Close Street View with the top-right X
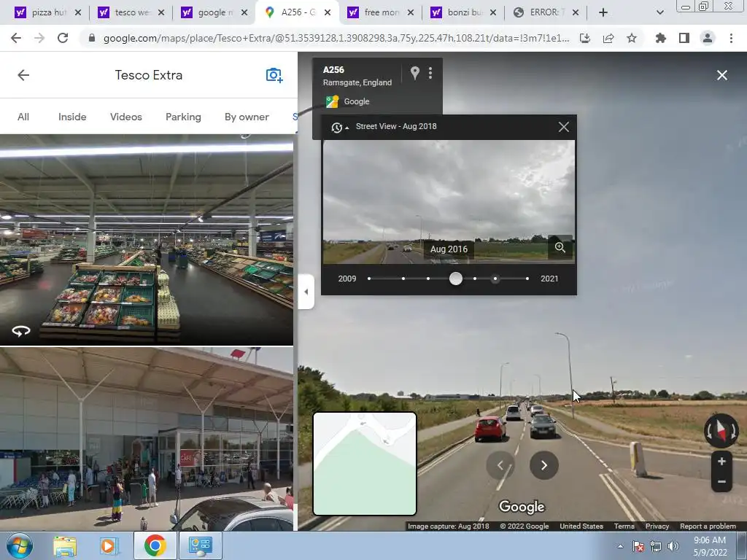Screen dimensions: 747x560 click(721, 75)
